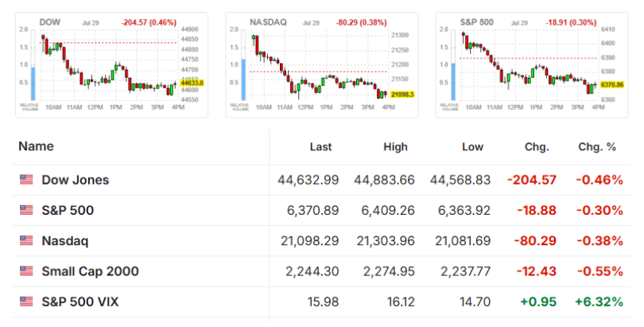Viewport: 644px width, 327px height.
Task: Click the VIX change +0.95
Action: click(538, 302)
